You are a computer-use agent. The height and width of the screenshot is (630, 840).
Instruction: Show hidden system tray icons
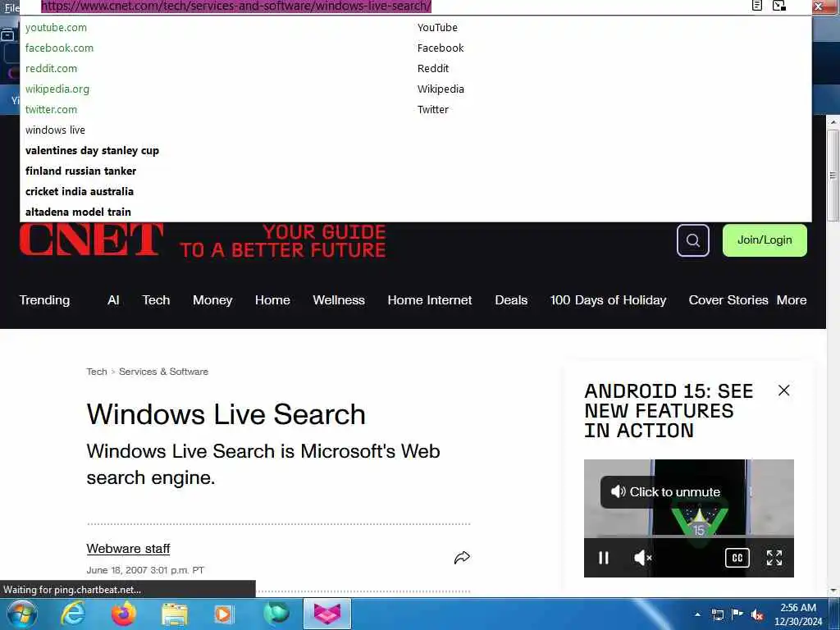coord(697,614)
